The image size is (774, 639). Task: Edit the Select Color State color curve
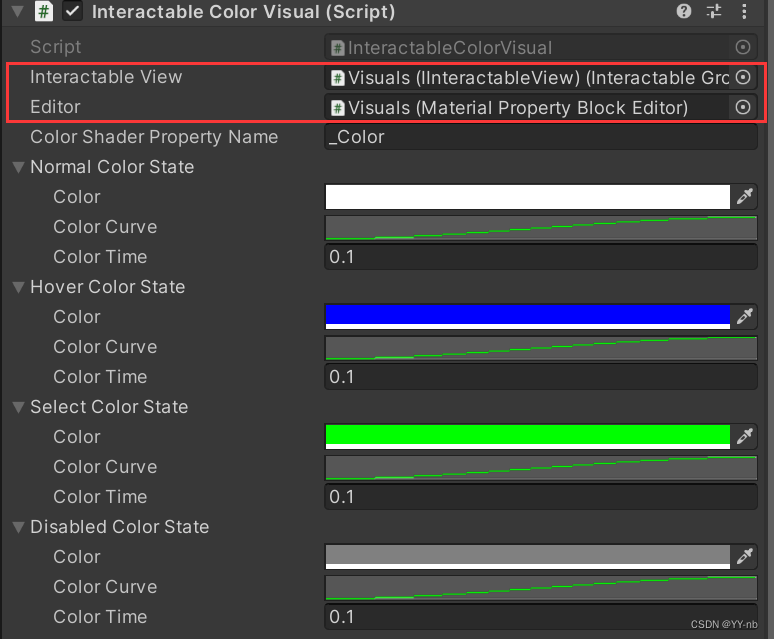click(x=541, y=467)
